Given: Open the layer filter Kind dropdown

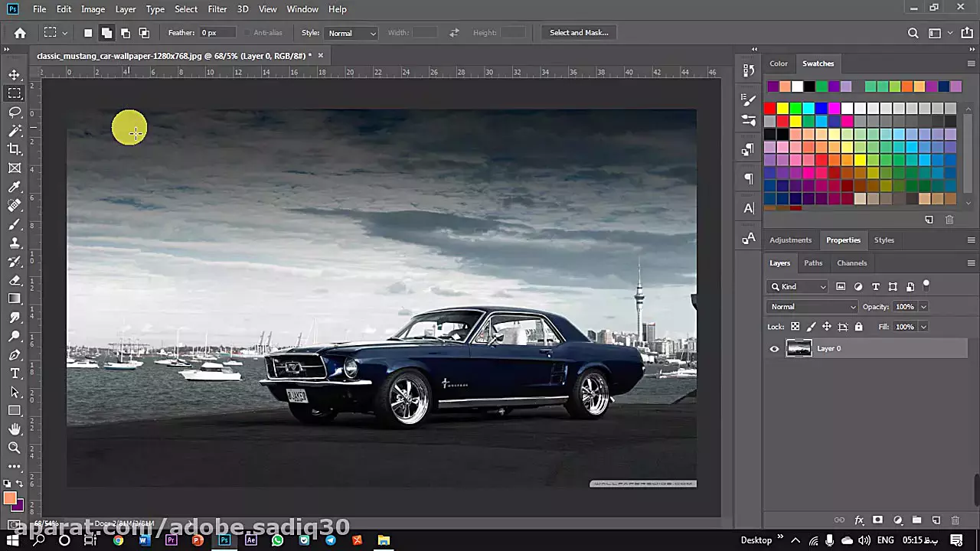Looking at the screenshot, I should [x=798, y=286].
